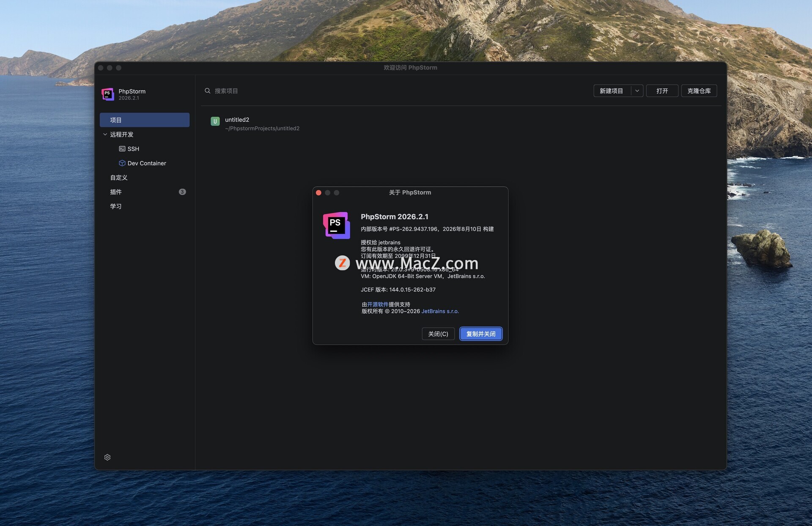Click the plugins count badge

[182, 192]
